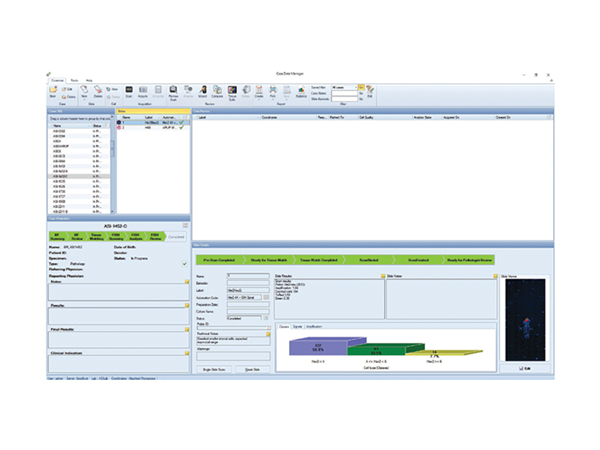Launch the Preview Scan tool
The width and height of the screenshot is (600, 450).
coord(173,93)
